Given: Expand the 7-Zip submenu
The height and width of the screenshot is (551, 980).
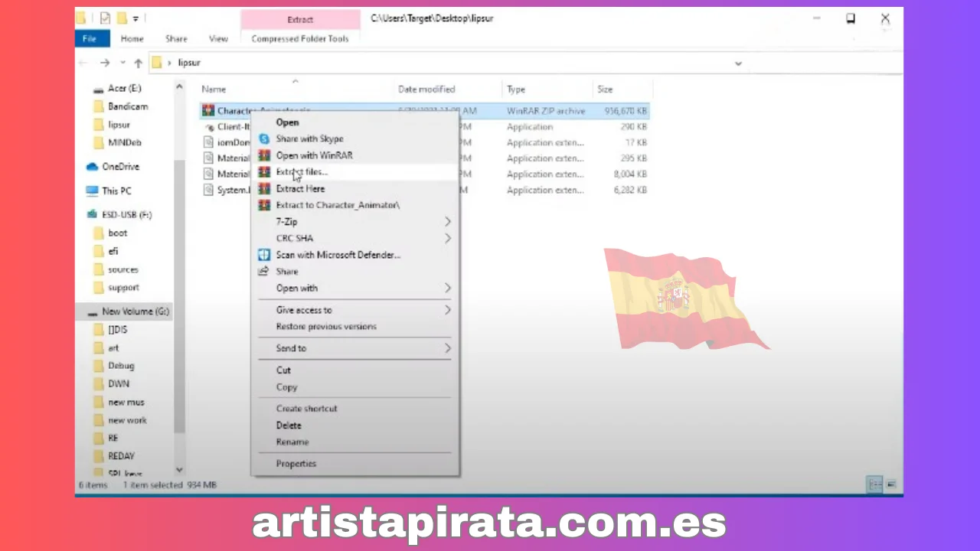Looking at the screenshot, I should (x=448, y=222).
